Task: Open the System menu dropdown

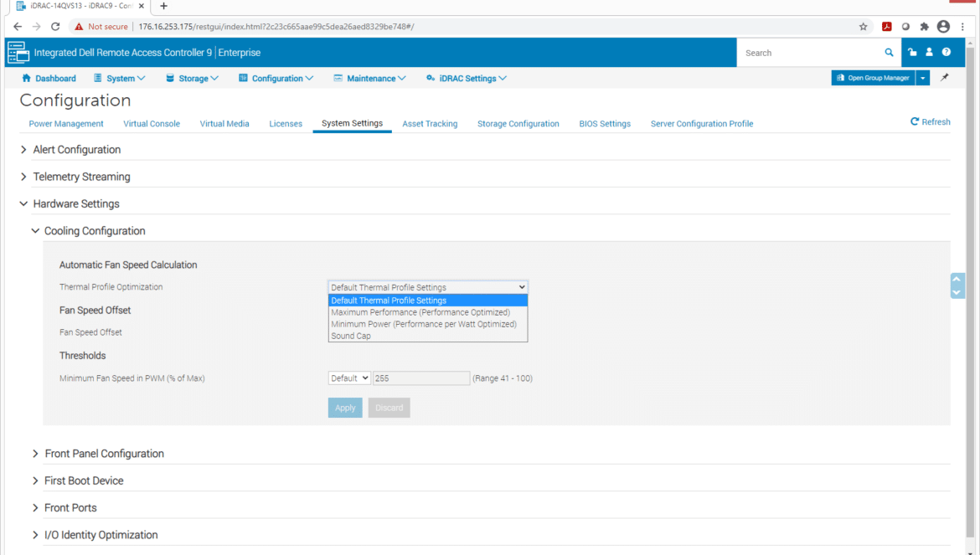Action: [120, 78]
